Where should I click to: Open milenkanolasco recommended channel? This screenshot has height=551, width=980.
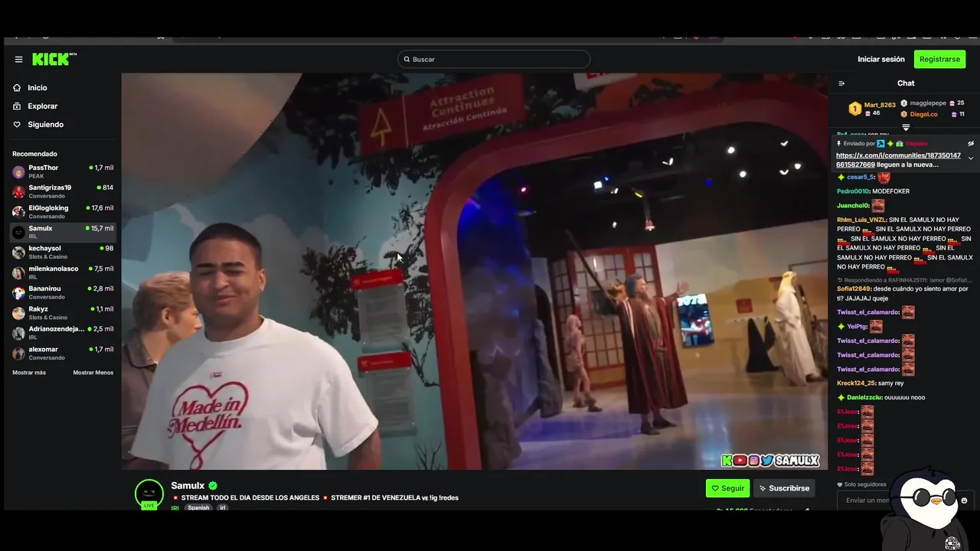[63, 272]
